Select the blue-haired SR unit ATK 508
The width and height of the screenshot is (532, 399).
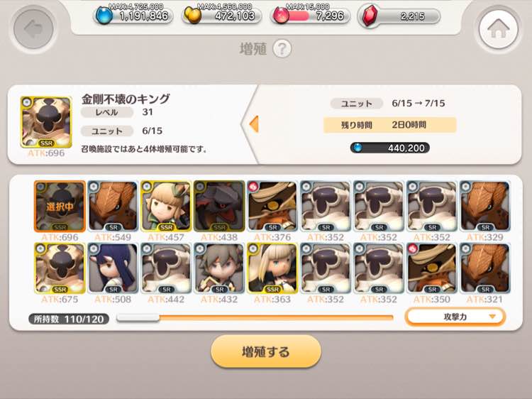(x=113, y=268)
